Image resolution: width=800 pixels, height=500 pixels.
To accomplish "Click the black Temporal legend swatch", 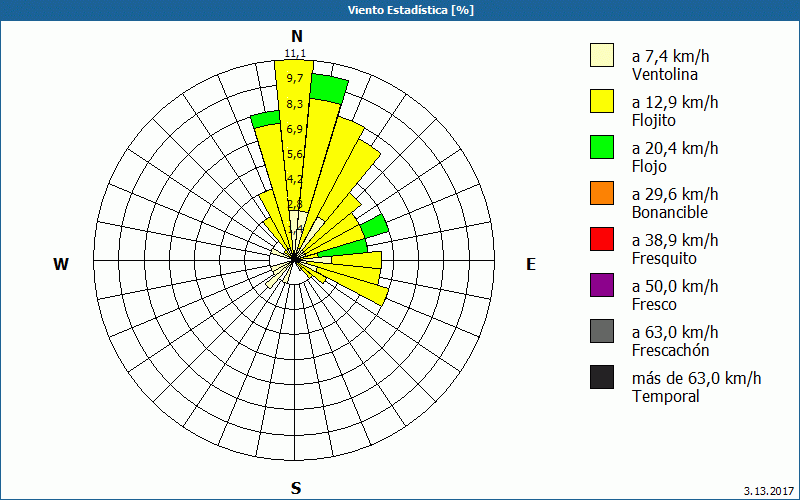I will (x=602, y=377).
